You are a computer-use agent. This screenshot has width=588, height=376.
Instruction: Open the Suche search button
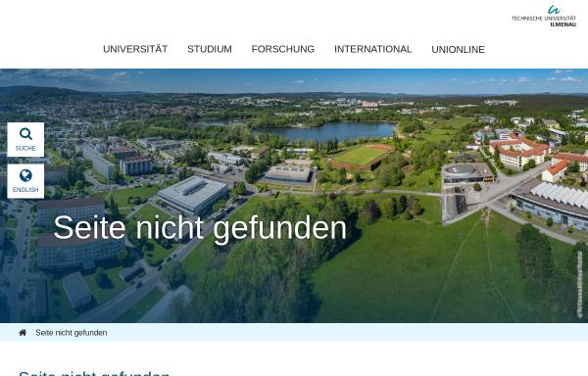click(x=25, y=139)
